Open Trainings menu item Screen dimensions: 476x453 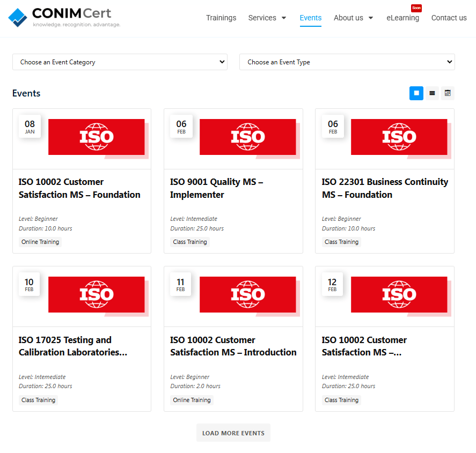(x=221, y=18)
